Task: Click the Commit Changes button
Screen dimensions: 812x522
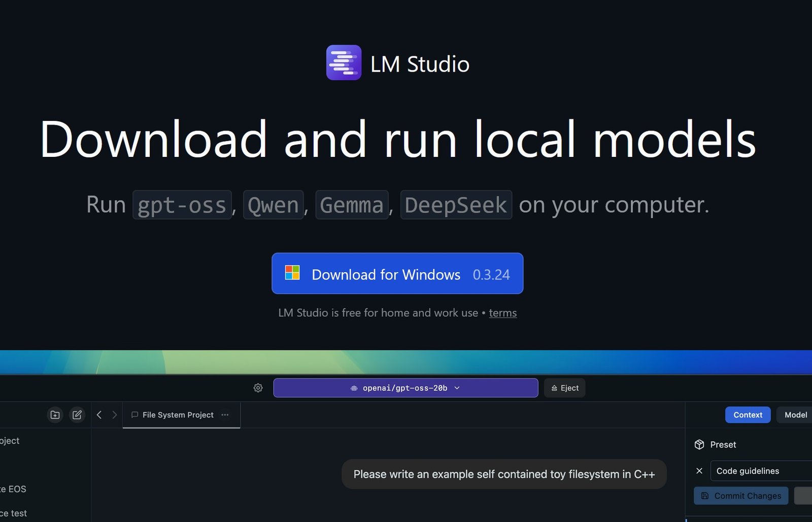Action: click(740, 496)
